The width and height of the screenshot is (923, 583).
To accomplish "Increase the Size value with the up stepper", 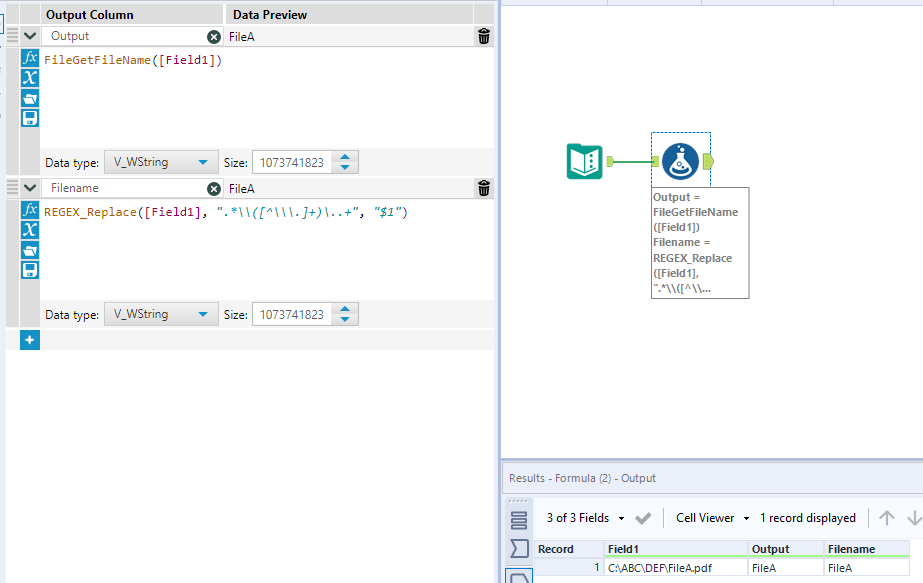I will [345, 158].
